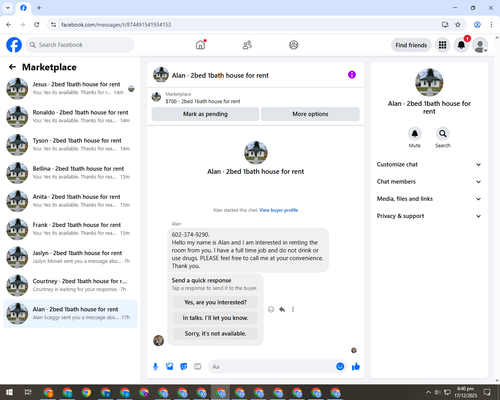Focus the Search Facebook field
This screenshot has height=400, width=500.
coord(80,45)
